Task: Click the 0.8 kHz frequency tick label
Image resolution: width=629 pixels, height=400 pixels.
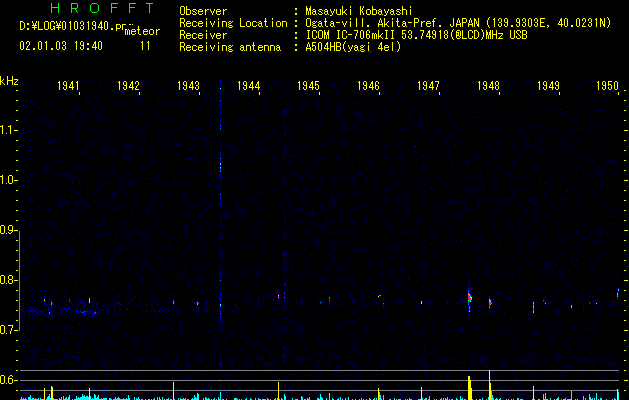Action: [x=8, y=280]
